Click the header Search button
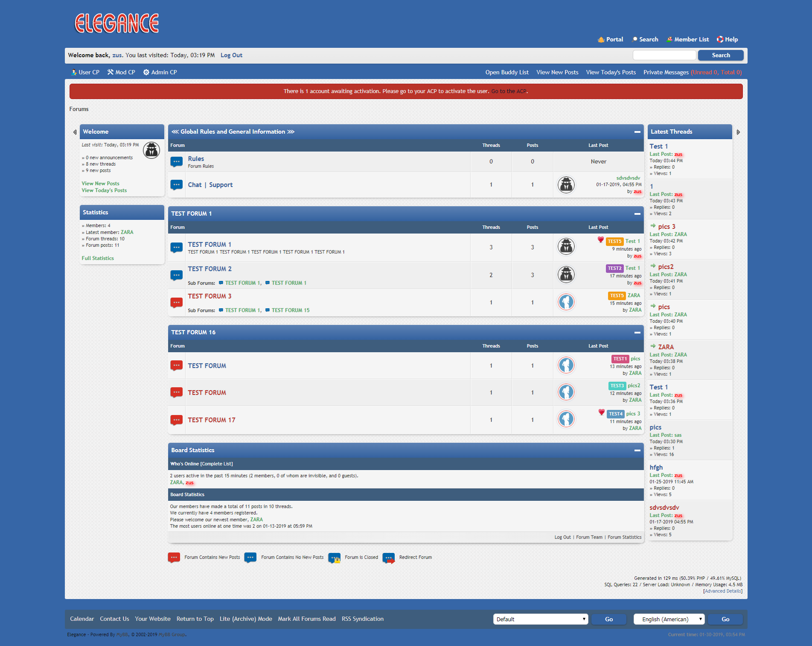Image resolution: width=812 pixels, height=646 pixels. [x=721, y=55]
